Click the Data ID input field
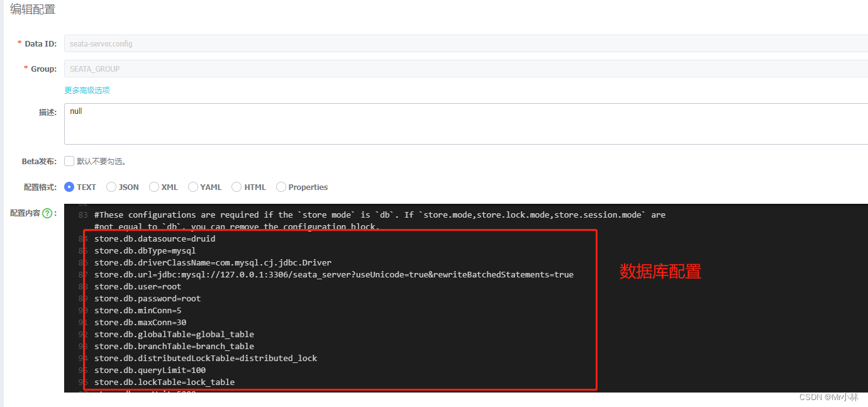868x407 pixels. click(466, 43)
